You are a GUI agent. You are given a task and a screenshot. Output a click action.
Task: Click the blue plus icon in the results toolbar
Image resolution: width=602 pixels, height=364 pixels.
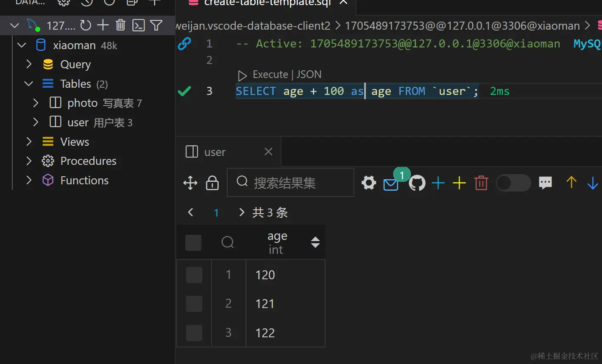(x=438, y=183)
